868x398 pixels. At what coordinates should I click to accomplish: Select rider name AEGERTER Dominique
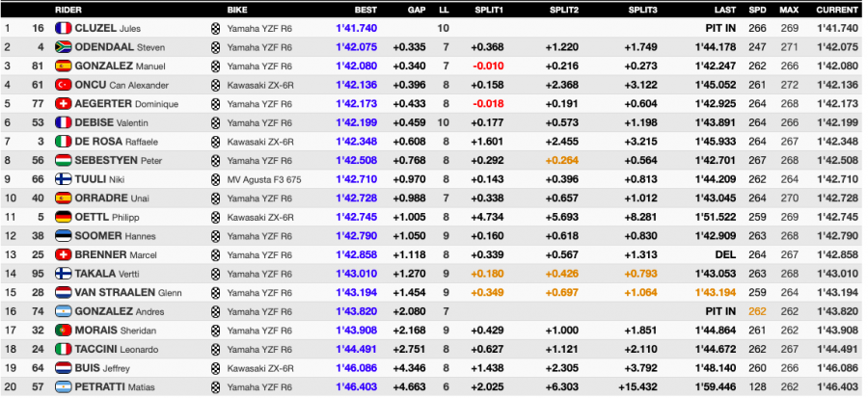point(126,103)
